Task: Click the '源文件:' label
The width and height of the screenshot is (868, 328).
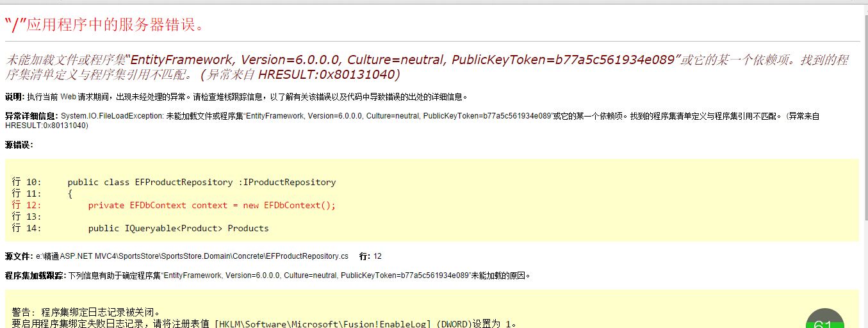Action: (19, 256)
